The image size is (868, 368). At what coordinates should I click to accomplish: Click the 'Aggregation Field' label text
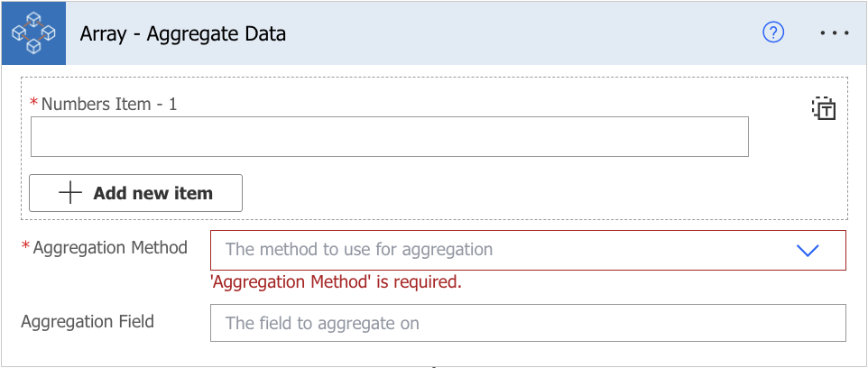(x=88, y=321)
